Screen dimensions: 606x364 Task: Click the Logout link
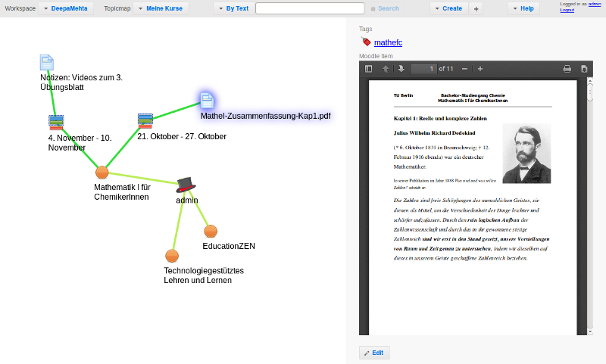coord(567,11)
